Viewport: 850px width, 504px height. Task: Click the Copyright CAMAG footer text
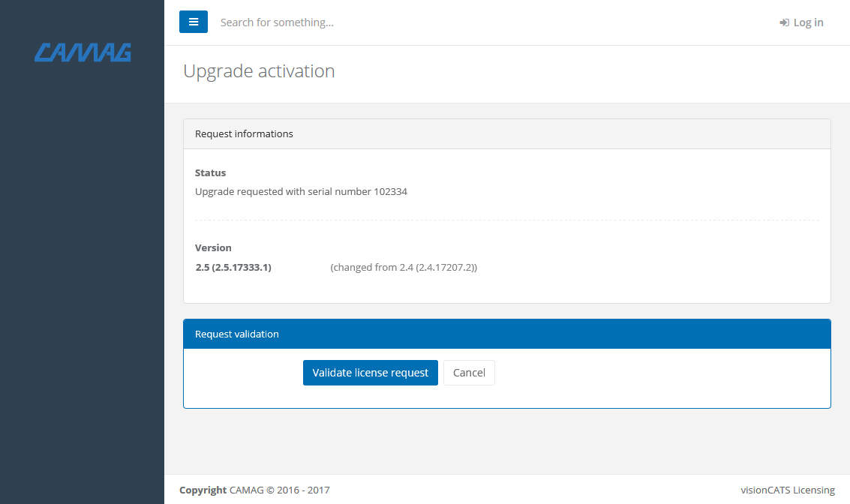tap(254, 490)
